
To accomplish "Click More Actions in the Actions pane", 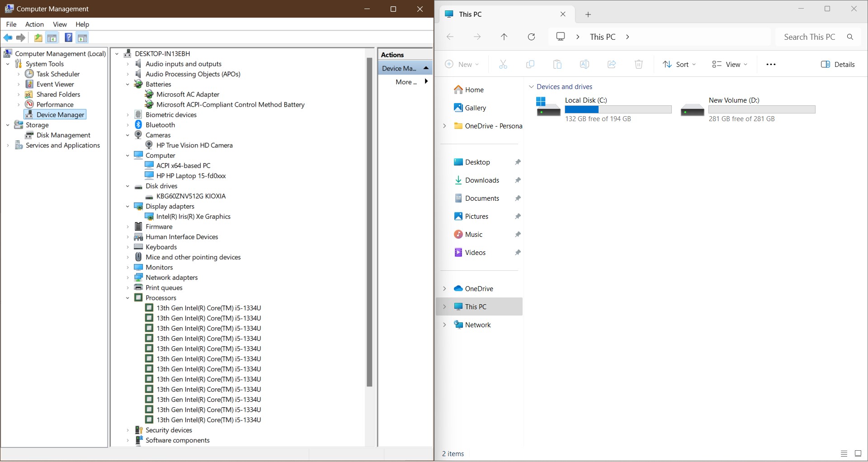I will click(x=406, y=82).
